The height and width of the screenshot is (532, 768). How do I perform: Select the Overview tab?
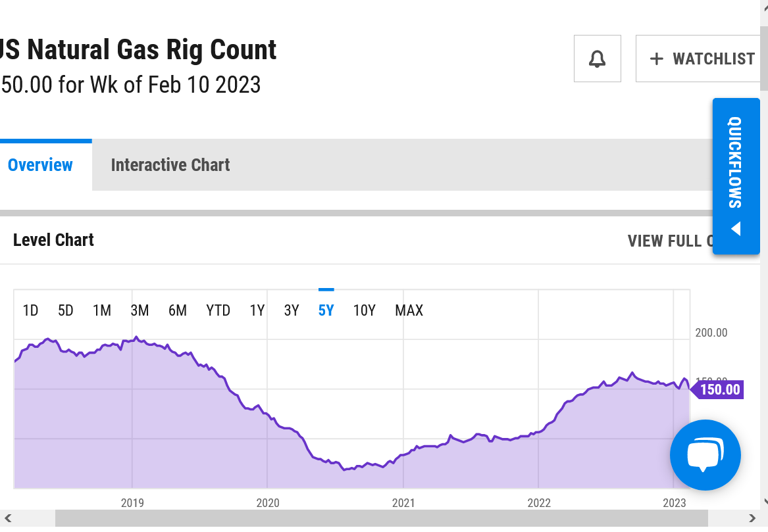[40, 165]
